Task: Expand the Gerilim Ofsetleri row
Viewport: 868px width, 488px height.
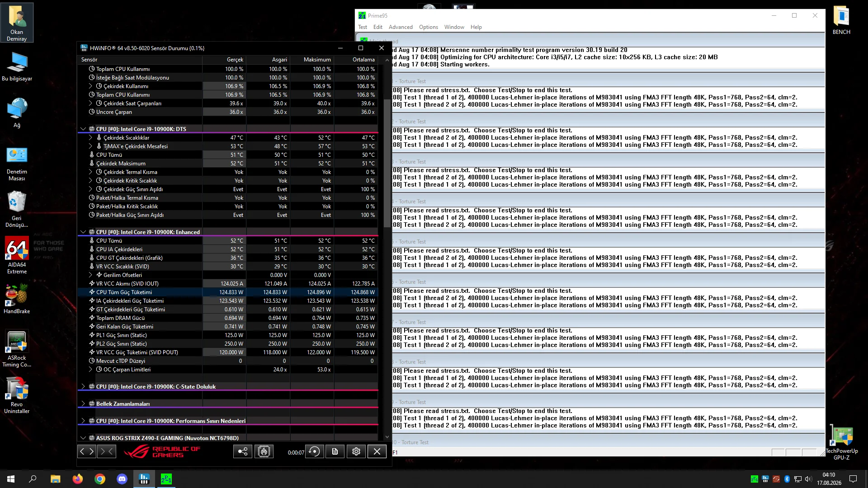Action: pos(90,275)
